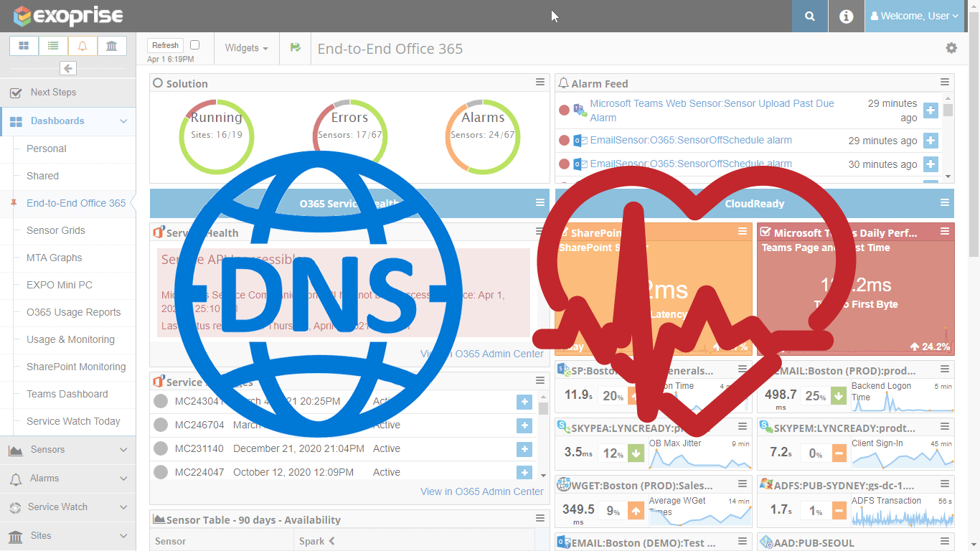Open the sites building icon in sidebar toolbar
The width and height of the screenshot is (980, 551).
pyautogui.click(x=112, y=46)
